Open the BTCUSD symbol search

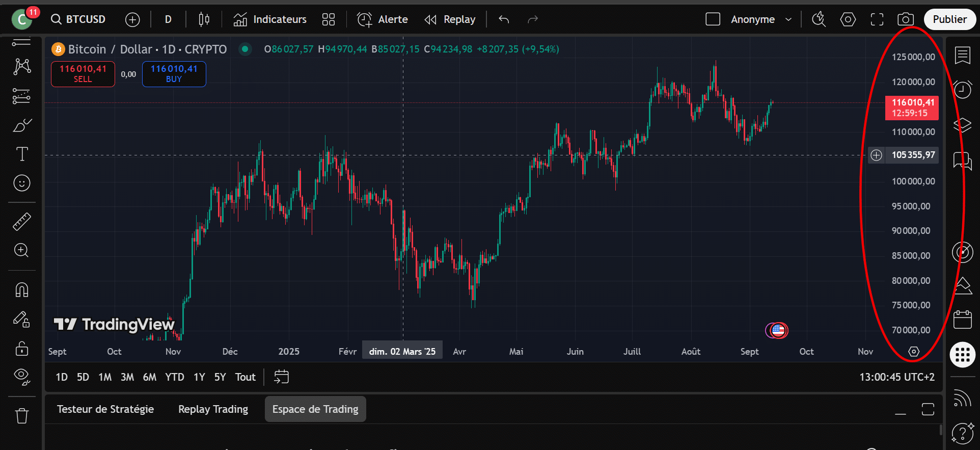tap(78, 19)
